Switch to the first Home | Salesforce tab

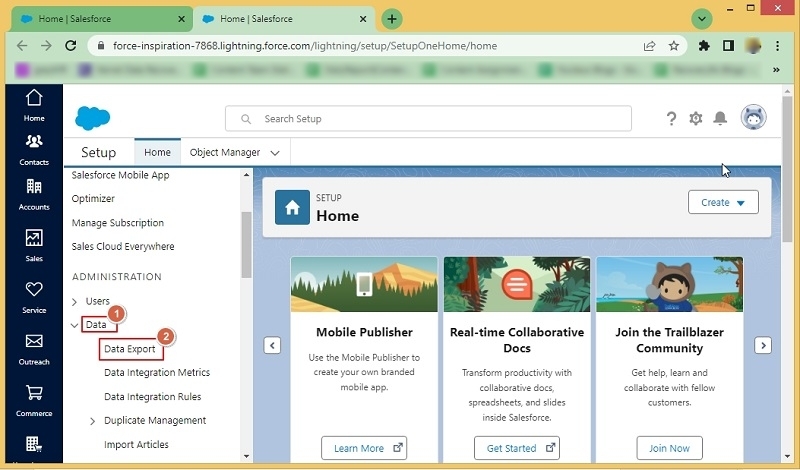click(102, 19)
